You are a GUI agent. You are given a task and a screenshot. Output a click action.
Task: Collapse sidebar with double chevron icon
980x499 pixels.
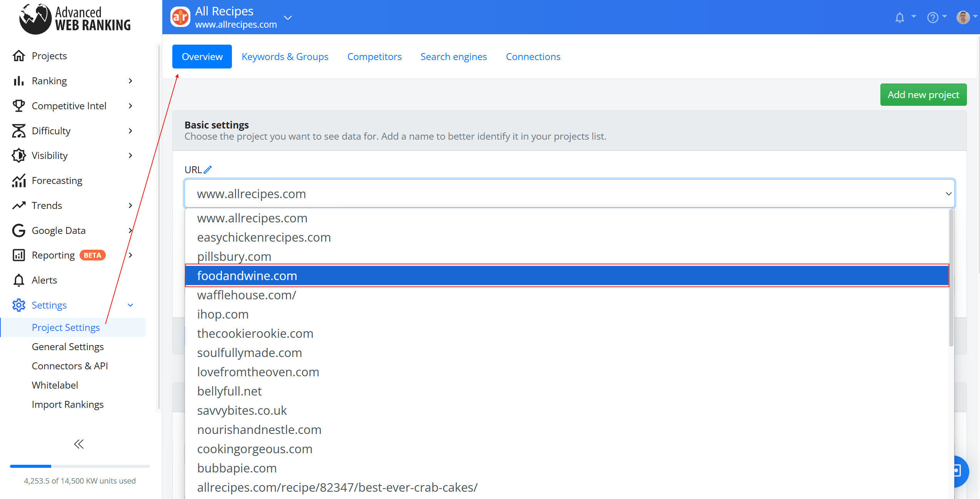point(79,444)
